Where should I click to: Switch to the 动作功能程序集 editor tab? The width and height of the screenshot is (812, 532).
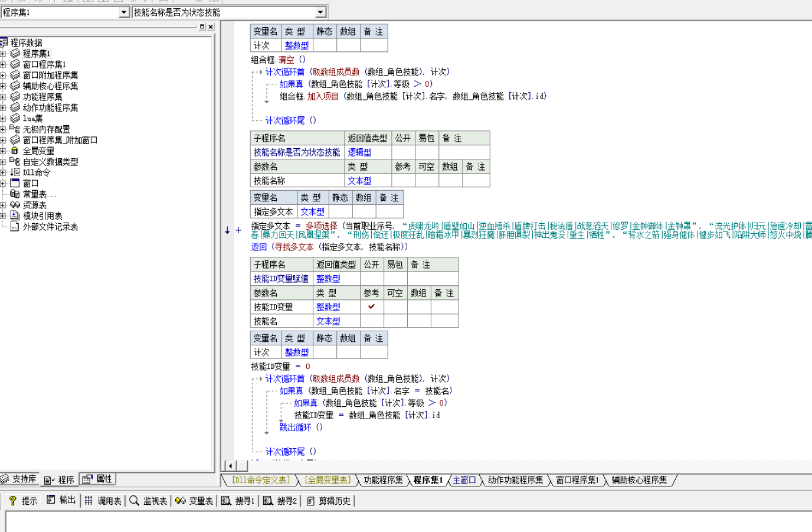click(x=515, y=480)
